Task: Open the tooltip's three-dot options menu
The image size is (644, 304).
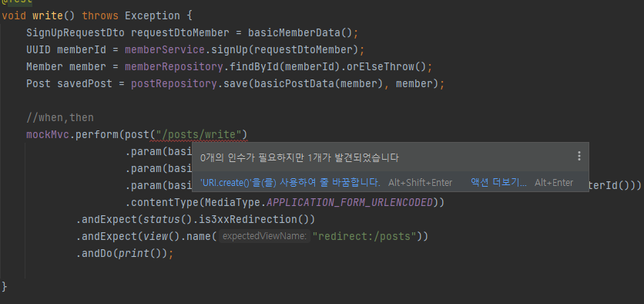Action: coord(579,156)
